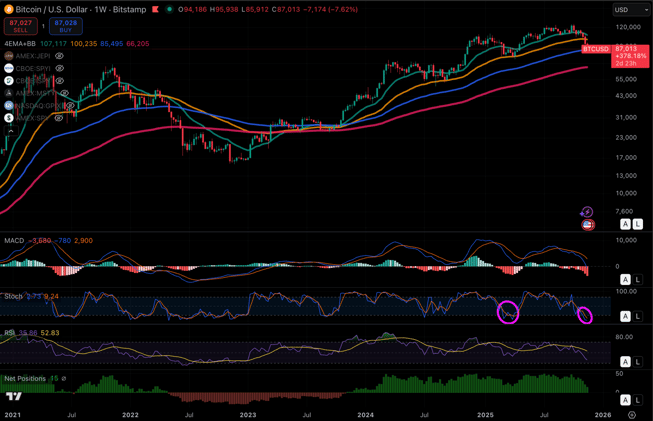Toggle log scale L in Stoch pane

[638, 316]
